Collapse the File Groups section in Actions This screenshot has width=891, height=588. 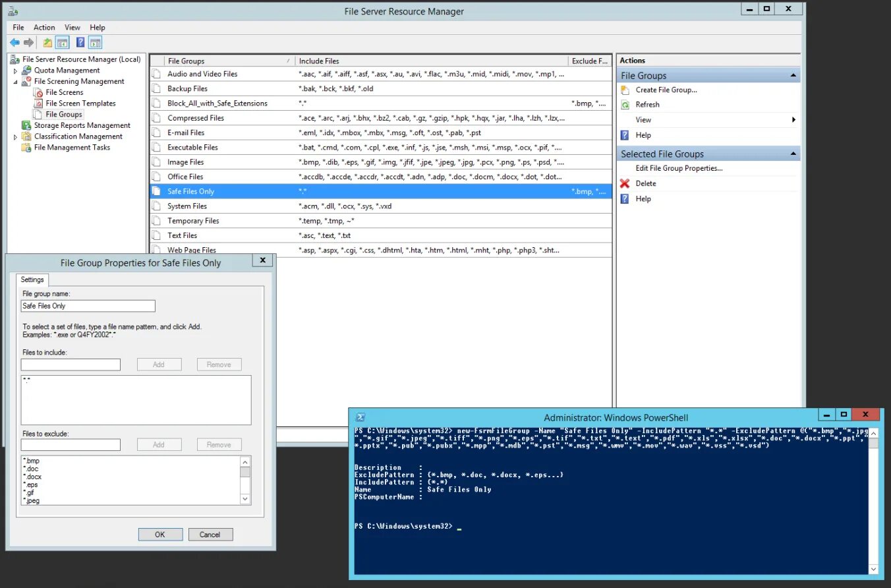793,75
